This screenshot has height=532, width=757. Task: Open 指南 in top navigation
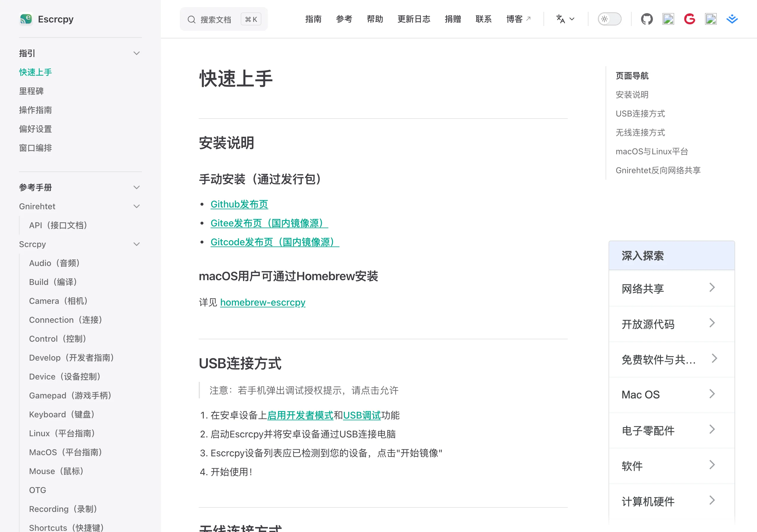(313, 19)
